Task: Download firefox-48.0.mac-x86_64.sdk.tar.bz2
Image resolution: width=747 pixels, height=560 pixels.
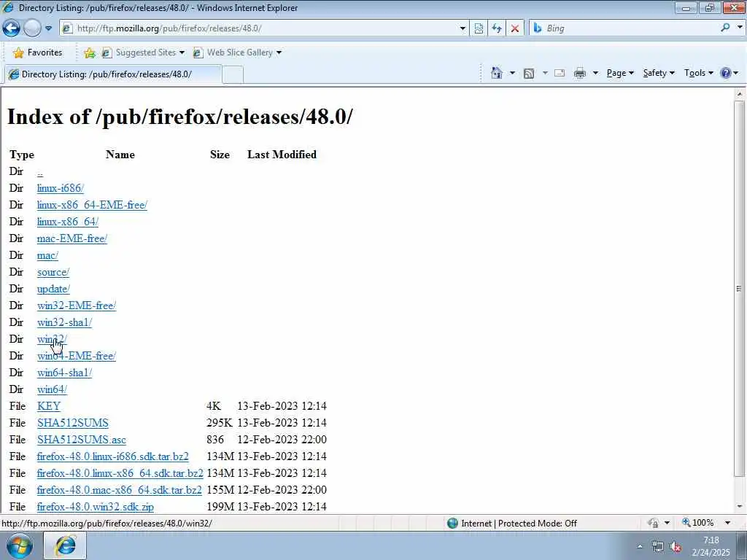Action: tap(120, 490)
